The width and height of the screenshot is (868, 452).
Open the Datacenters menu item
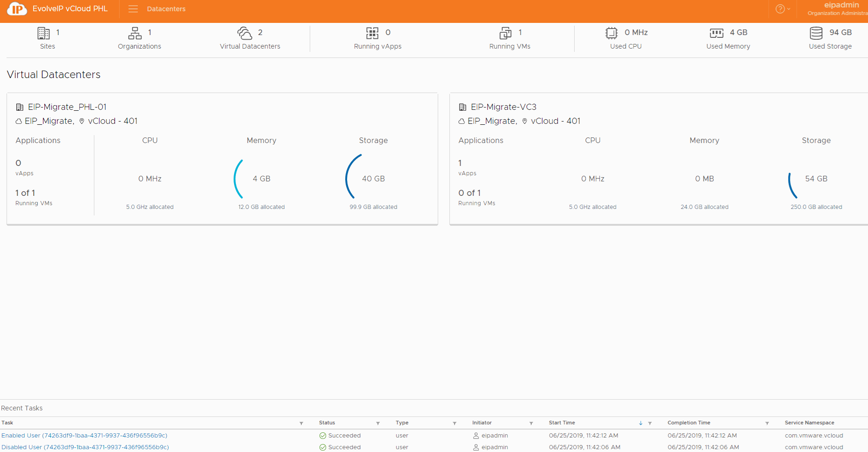pyautogui.click(x=166, y=9)
